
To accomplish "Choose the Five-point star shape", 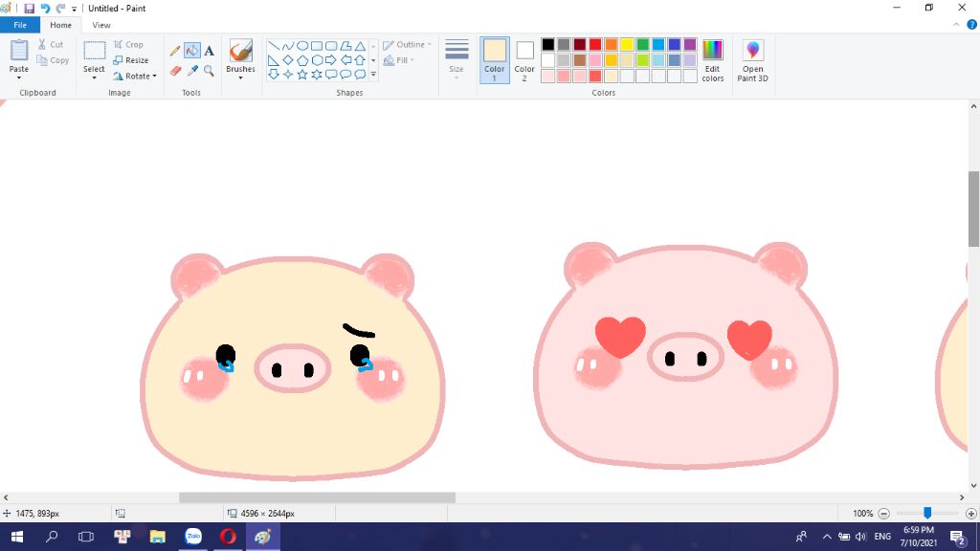I will [x=302, y=75].
